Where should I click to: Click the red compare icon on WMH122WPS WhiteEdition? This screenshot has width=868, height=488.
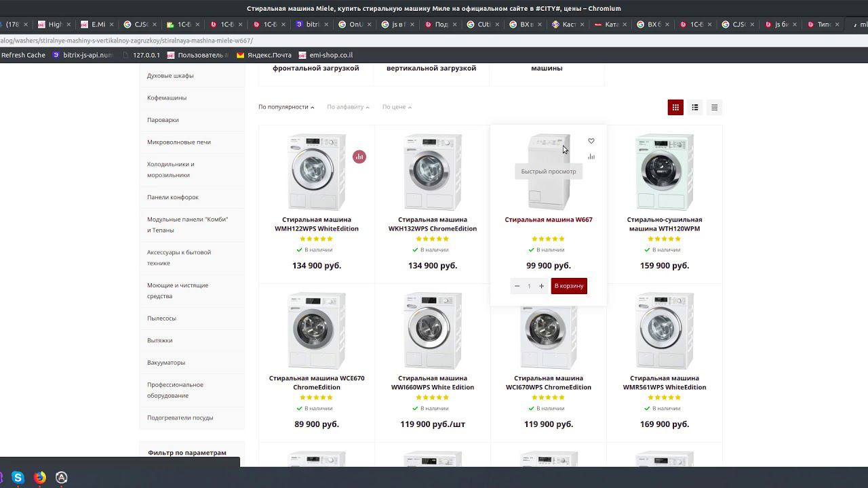coord(359,157)
